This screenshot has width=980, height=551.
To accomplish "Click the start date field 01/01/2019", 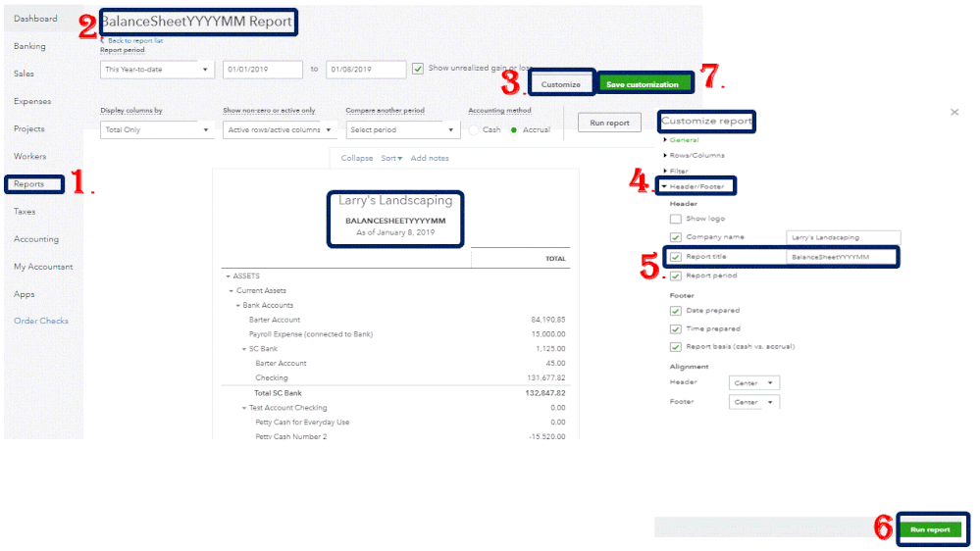I will (263, 70).
